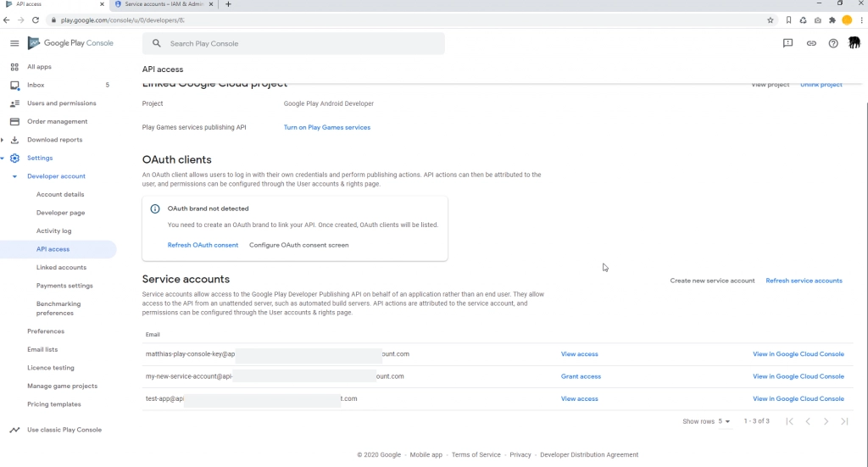
Task: Click Turn on Play Games services
Action: point(327,128)
